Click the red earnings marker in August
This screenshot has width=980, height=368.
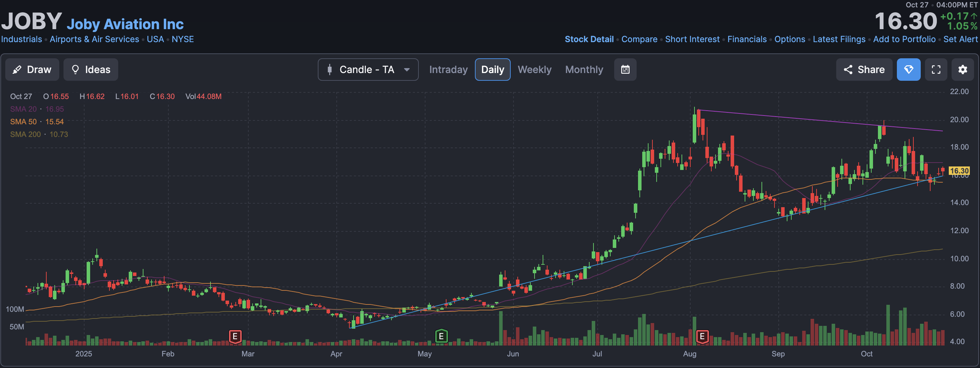702,336
